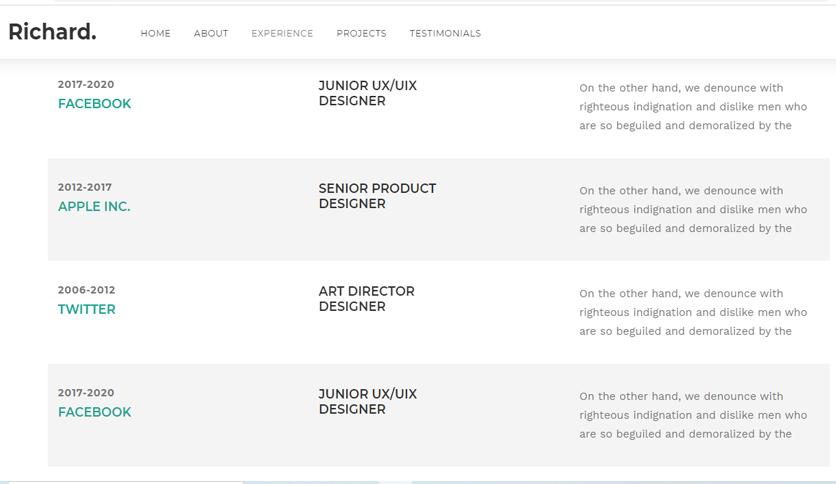Click the Twitter row description text
This screenshot has width=836, height=484.
(x=693, y=312)
